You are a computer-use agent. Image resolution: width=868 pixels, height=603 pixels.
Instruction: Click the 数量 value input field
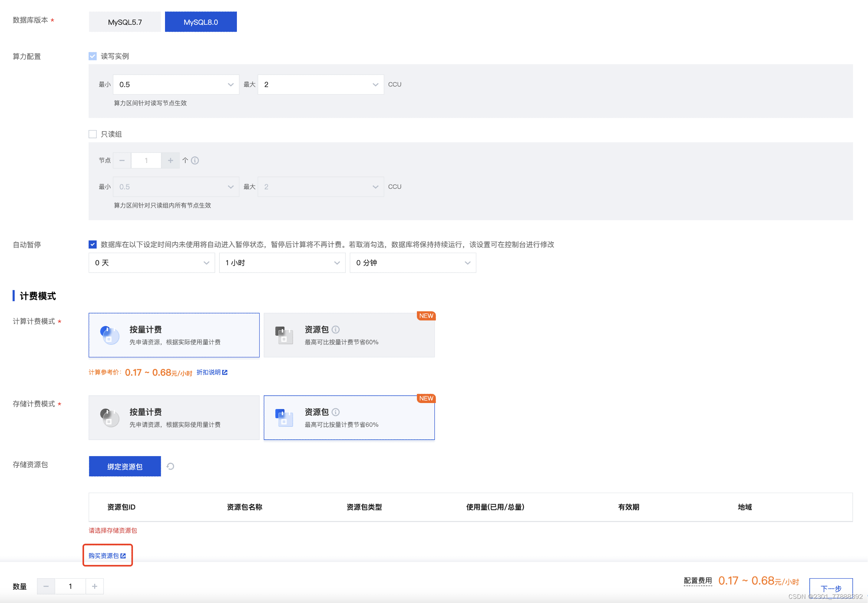pyautogui.click(x=70, y=586)
